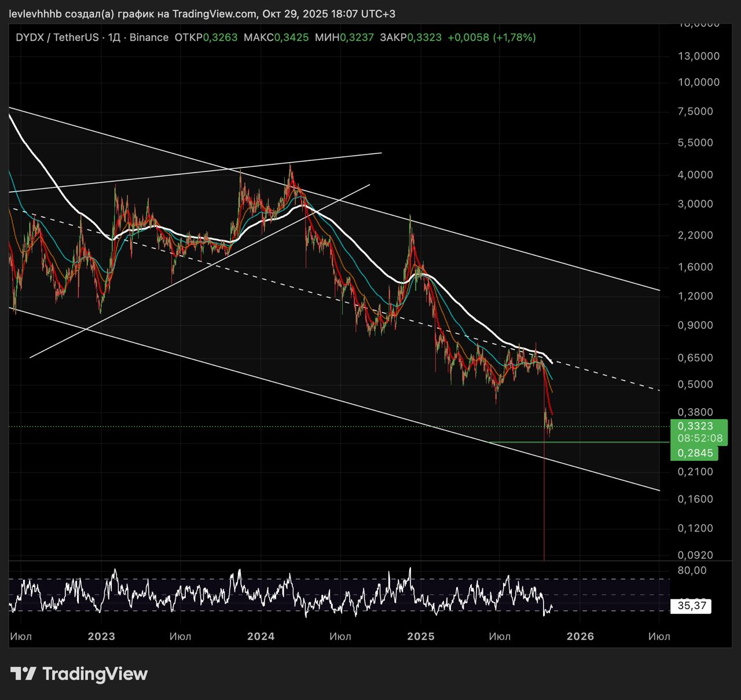Click the 80,00 RSI scale label

[x=692, y=570]
